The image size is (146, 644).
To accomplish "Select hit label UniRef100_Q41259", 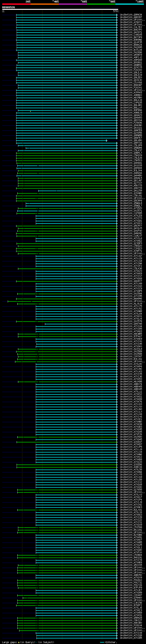I will tap(131, 191).
